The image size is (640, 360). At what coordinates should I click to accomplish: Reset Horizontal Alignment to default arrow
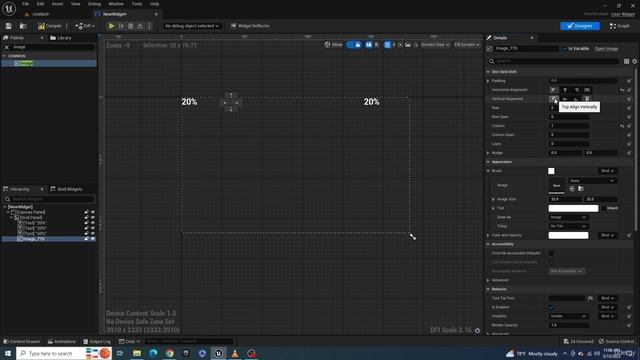tap(622, 90)
